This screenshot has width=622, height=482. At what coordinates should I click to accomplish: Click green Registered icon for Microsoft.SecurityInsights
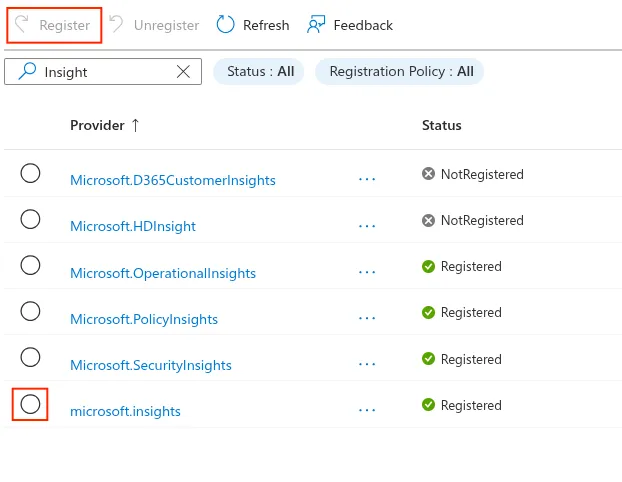tap(428, 359)
